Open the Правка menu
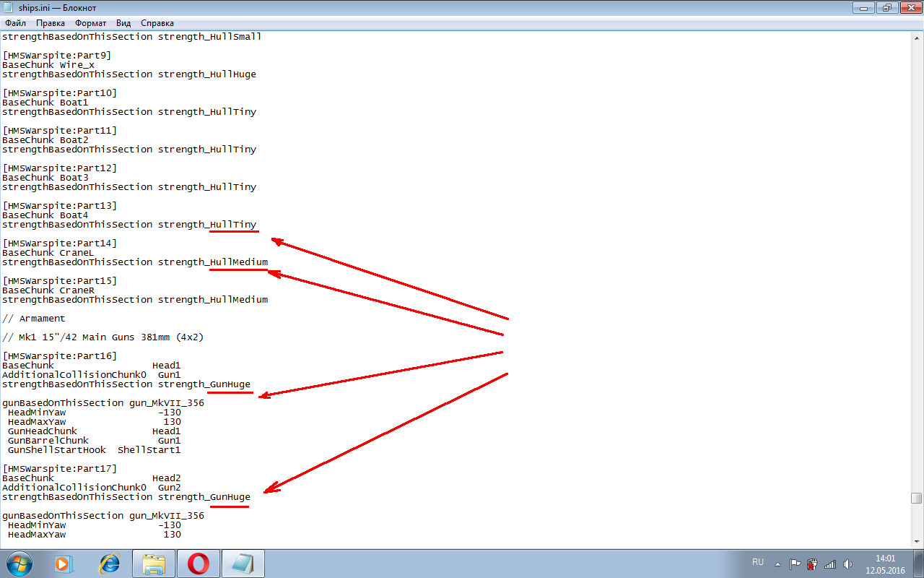 (51, 23)
